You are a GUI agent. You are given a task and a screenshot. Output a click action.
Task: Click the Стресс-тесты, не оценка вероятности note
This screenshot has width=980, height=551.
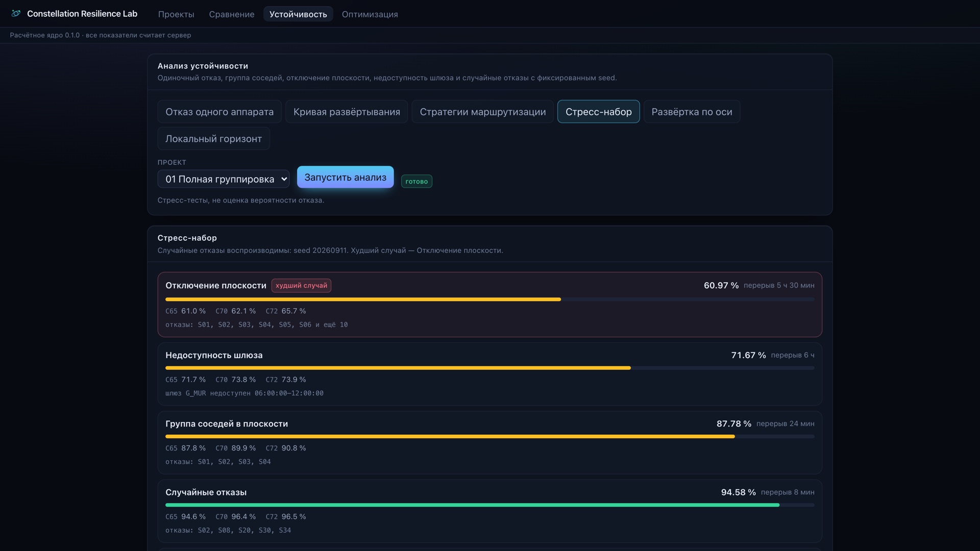coord(241,201)
